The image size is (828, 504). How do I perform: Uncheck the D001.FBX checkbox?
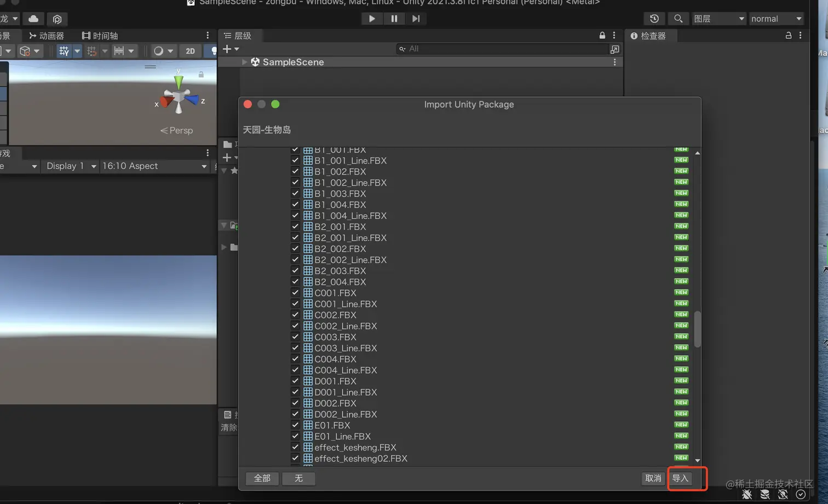pos(295,381)
